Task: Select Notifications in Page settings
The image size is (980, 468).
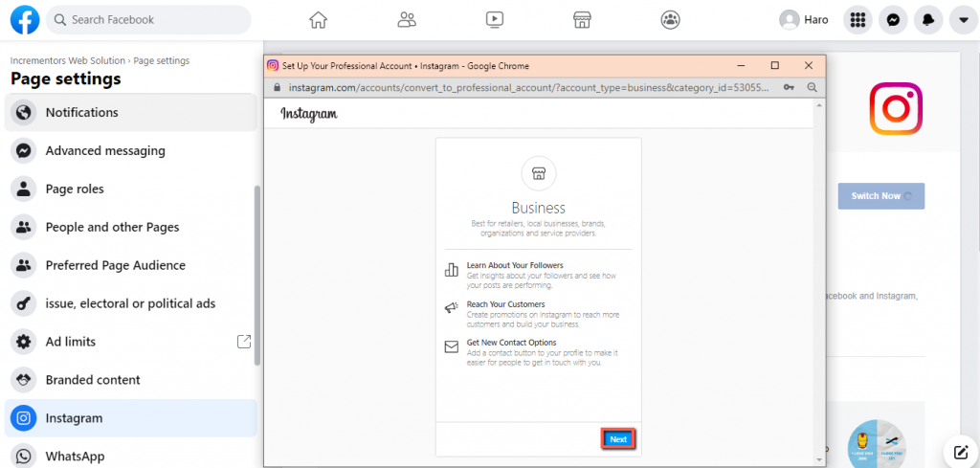Action: pos(130,113)
